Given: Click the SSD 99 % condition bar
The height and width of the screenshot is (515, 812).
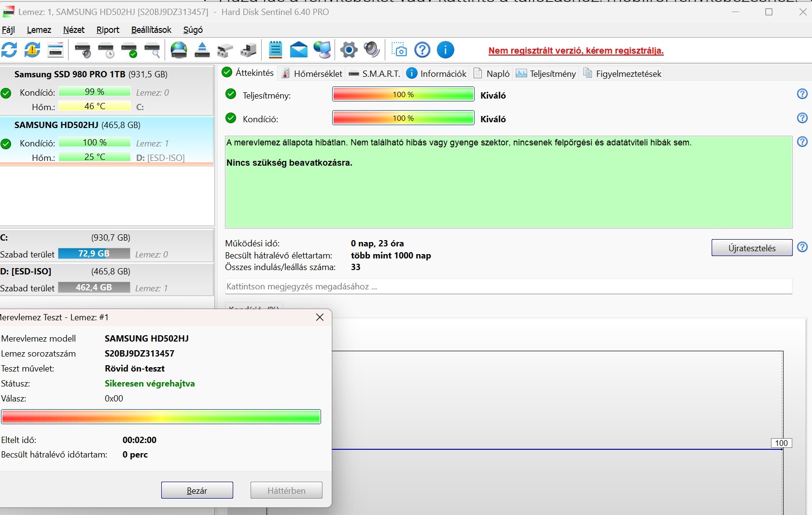Looking at the screenshot, I should pos(95,92).
